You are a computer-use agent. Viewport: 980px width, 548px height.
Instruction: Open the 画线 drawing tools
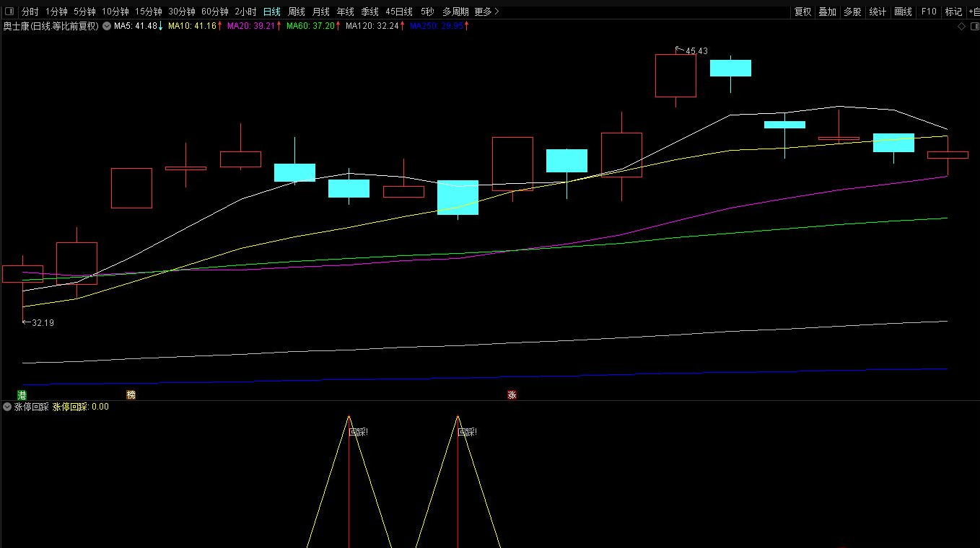coord(903,12)
